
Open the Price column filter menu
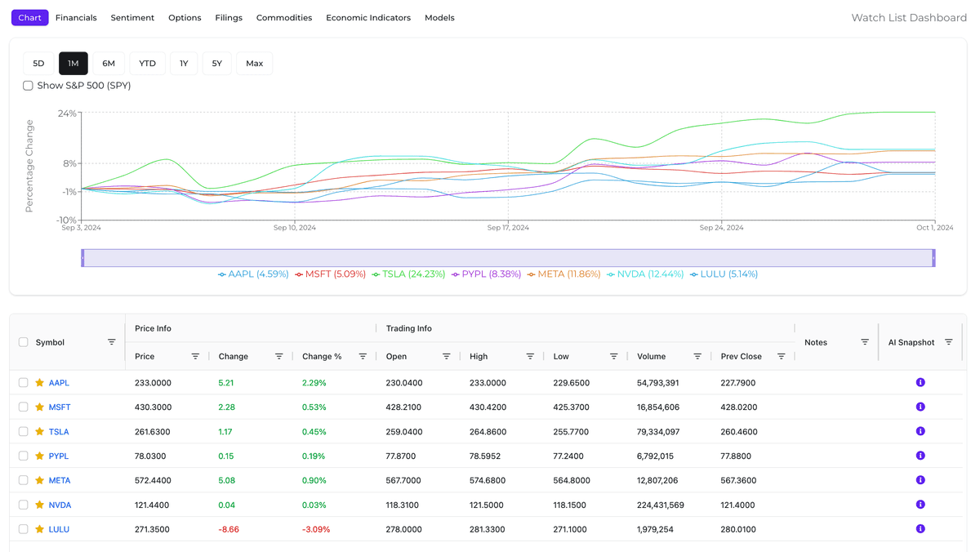click(195, 356)
